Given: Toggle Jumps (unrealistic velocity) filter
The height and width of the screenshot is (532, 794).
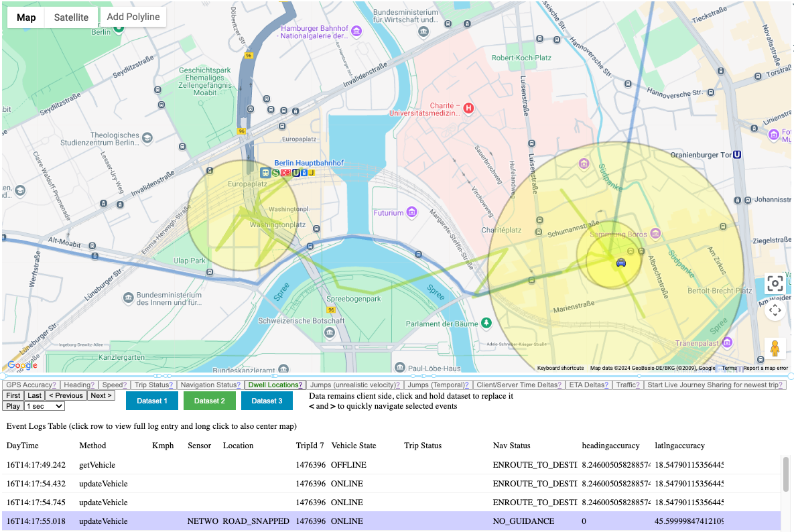Looking at the screenshot, I should (355, 385).
